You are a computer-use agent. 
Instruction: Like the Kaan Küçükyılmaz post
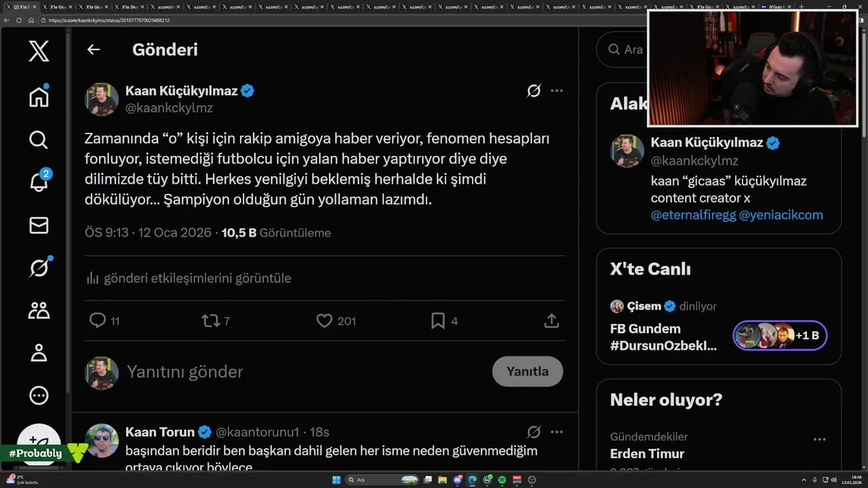pyautogui.click(x=324, y=321)
